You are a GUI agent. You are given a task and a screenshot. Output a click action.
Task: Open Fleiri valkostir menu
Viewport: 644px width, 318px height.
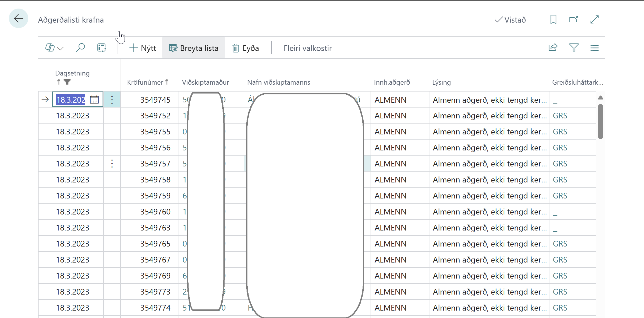coord(307,48)
